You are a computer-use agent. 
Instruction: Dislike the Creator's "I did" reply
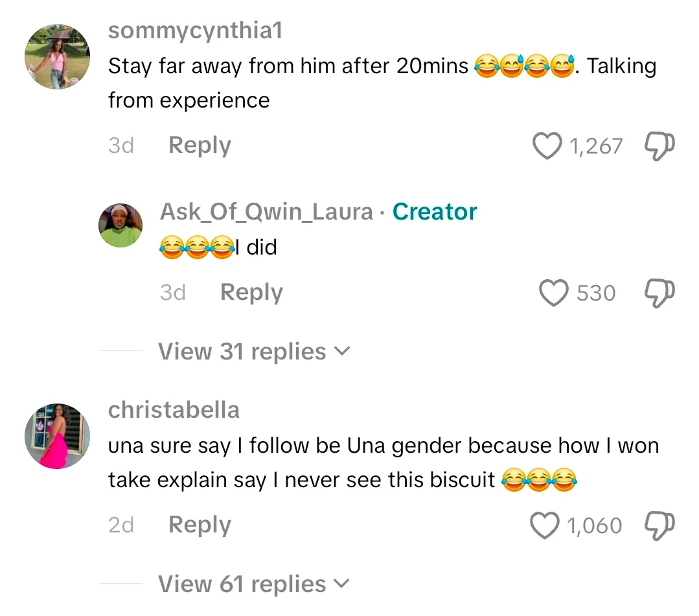pos(660,293)
